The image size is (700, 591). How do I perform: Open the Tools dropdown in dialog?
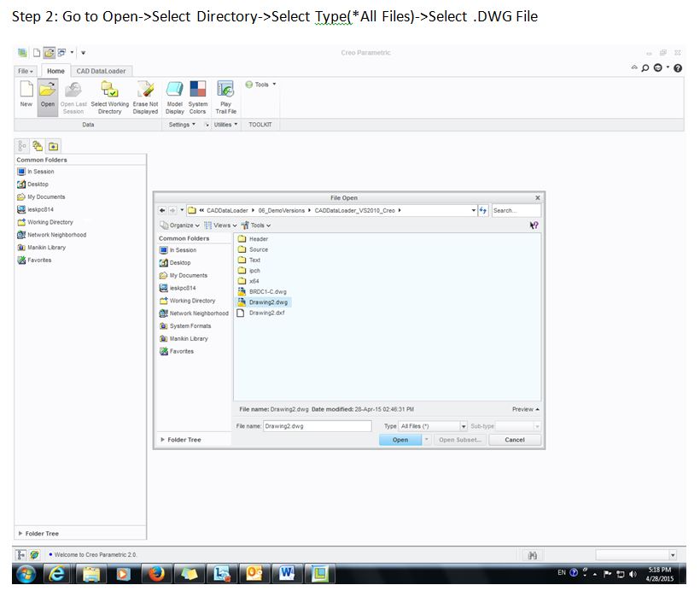point(256,225)
